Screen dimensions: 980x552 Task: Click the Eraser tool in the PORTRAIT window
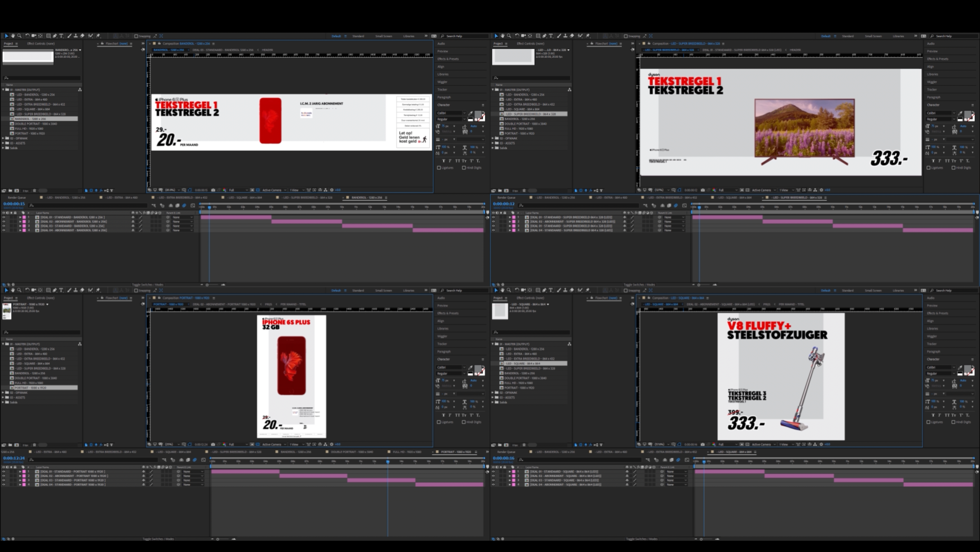[x=82, y=290]
